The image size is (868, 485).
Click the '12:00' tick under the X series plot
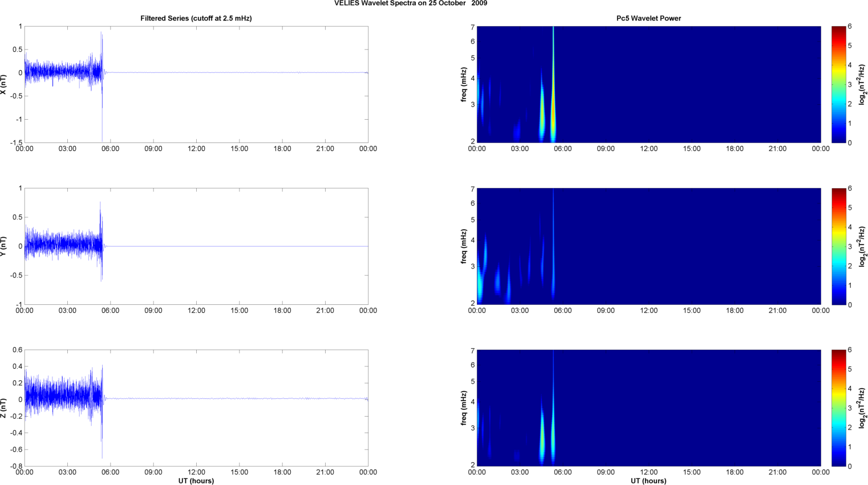196,149
